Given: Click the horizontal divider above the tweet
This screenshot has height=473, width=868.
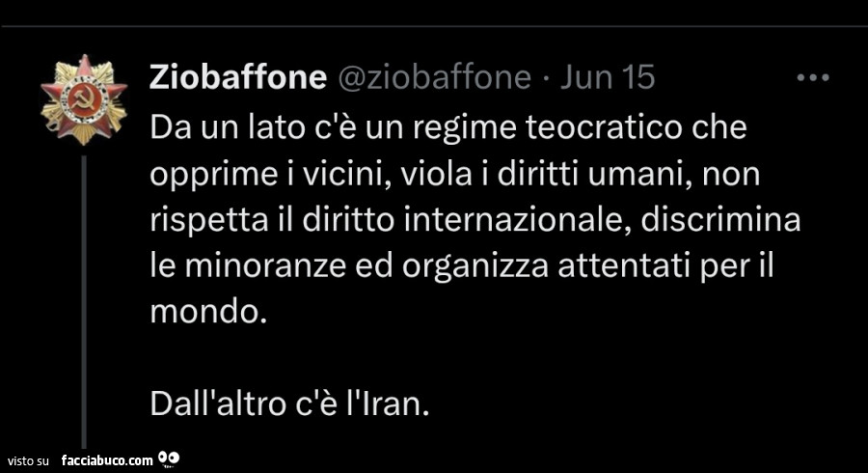Looking at the screenshot, I should [x=434, y=26].
